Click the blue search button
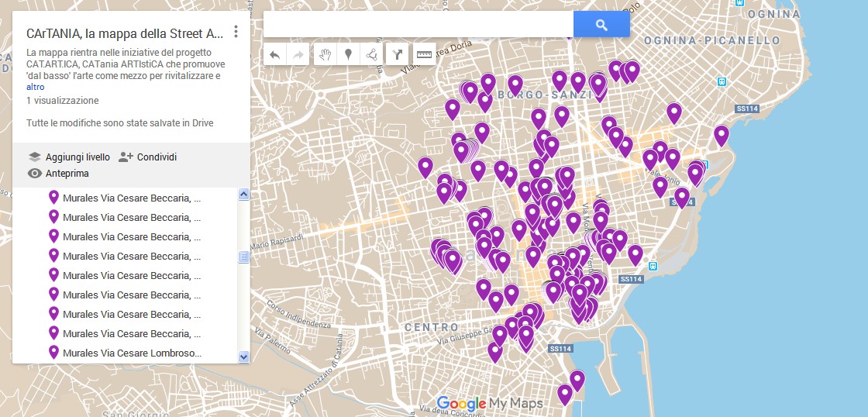Screen dimensions: 868x417 tap(601, 25)
